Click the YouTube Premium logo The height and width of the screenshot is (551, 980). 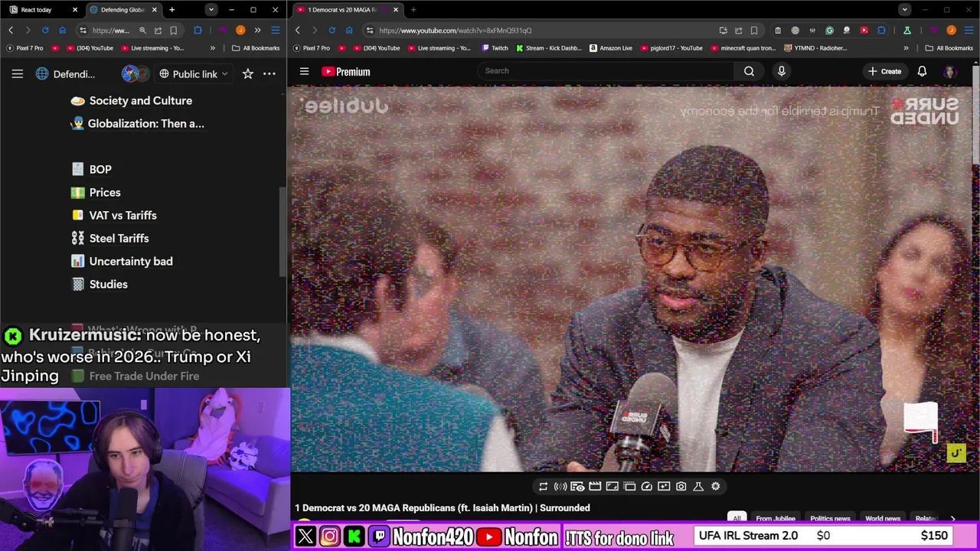click(346, 71)
